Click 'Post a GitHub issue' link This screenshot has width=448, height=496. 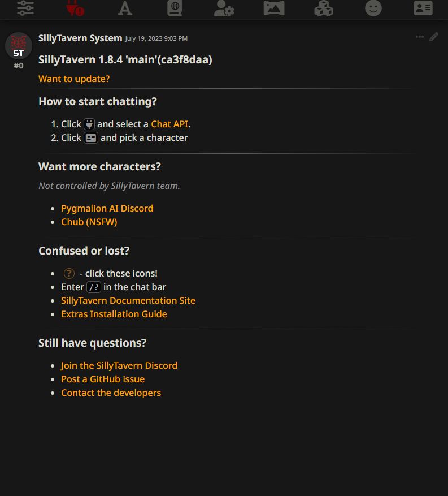click(102, 379)
